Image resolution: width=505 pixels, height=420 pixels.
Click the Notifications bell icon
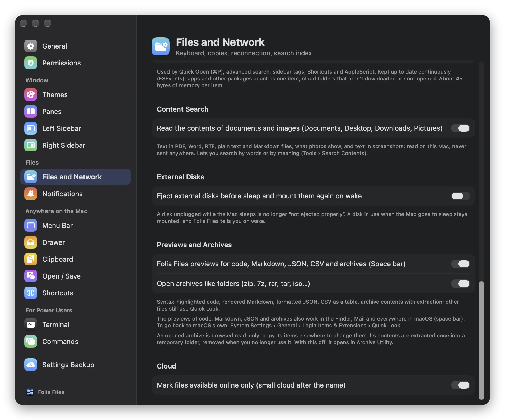pos(31,194)
